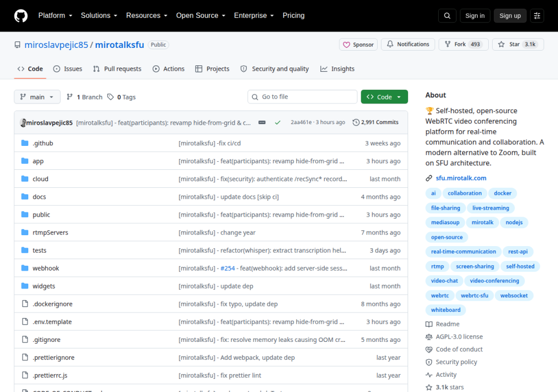Click the Sign up button
Image resolution: width=558 pixels, height=392 pixels.
click(510, 16)
